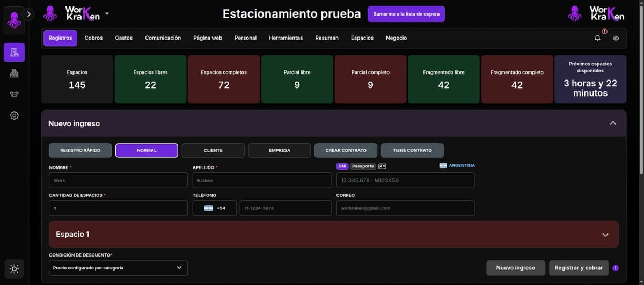Go to the Página web tab
This screenshot has width=644, height=285.
tap(208, 38)
